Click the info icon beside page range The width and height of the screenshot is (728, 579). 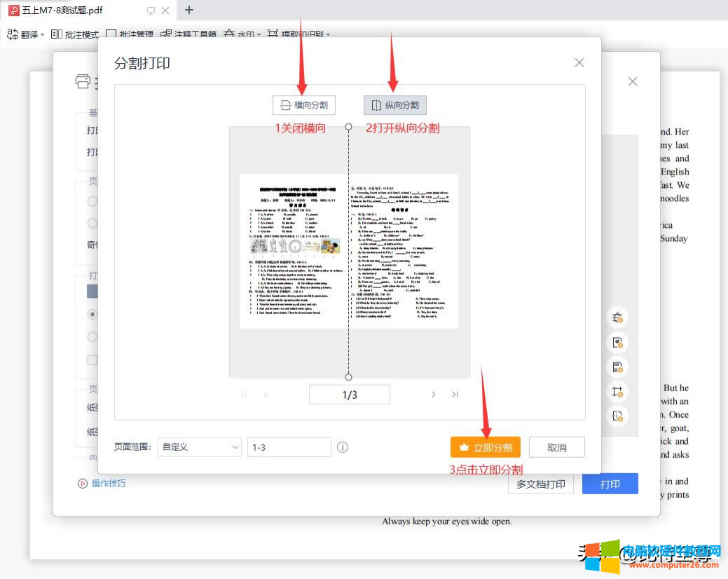point(343,447)
